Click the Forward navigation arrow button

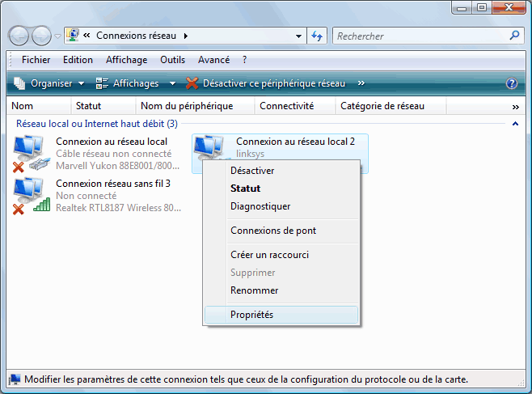(42, 36)
